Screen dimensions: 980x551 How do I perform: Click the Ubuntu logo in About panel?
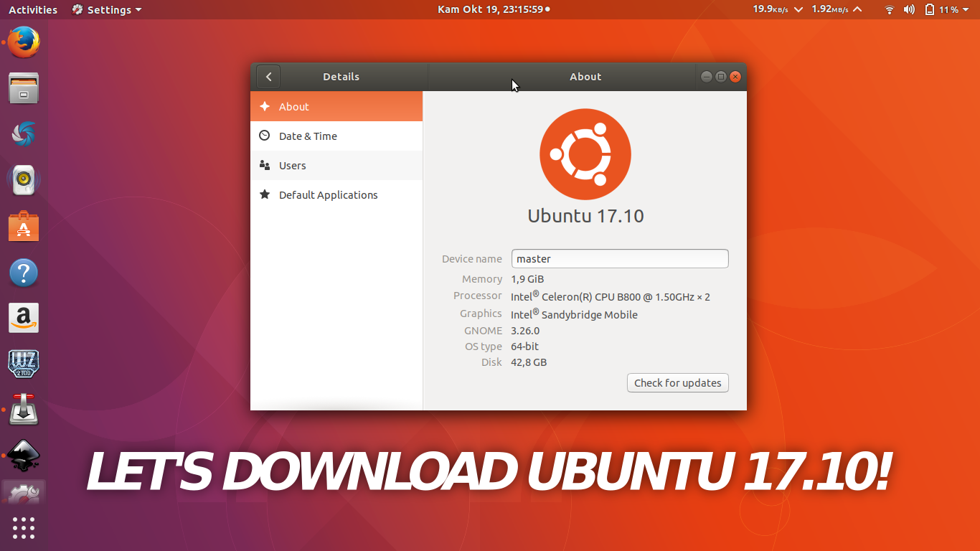pos(585,154)
